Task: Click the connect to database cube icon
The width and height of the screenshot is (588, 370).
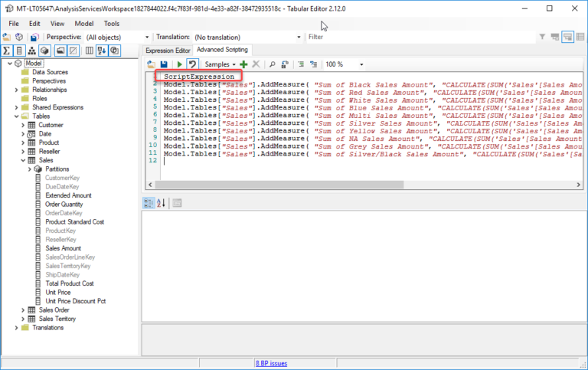Action: point(19,37)
